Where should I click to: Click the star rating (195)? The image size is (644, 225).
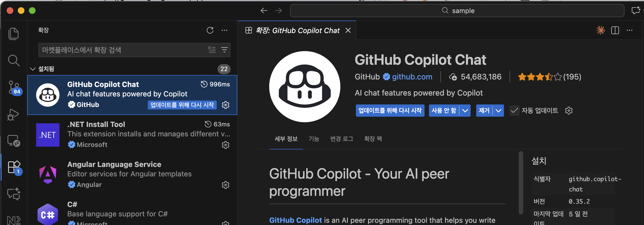click(x=550, y=77)
